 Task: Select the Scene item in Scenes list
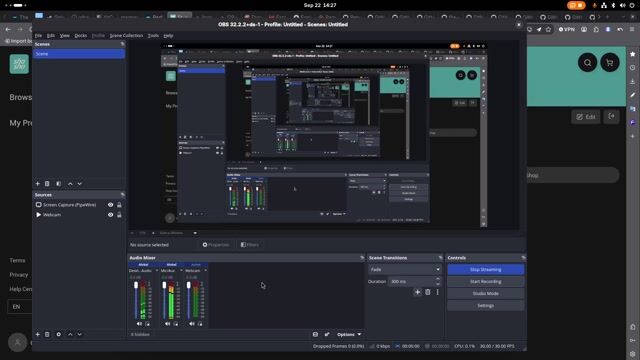click(79, 54)
